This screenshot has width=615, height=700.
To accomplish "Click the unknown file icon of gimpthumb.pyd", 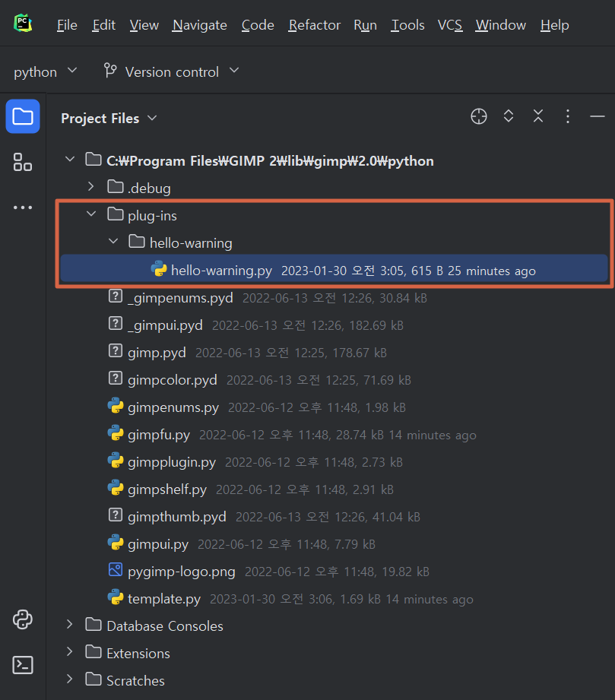I will (x=116, y=515).
